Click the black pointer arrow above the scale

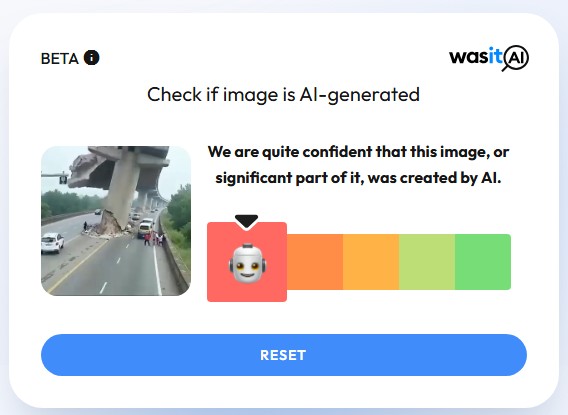pyautogui.click(x=246, y=222)
